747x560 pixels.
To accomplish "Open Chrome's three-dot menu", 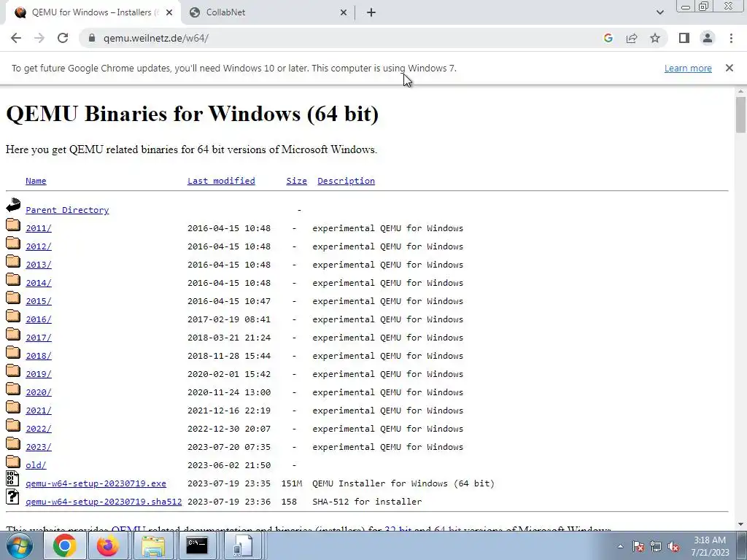I will (731, 38).
